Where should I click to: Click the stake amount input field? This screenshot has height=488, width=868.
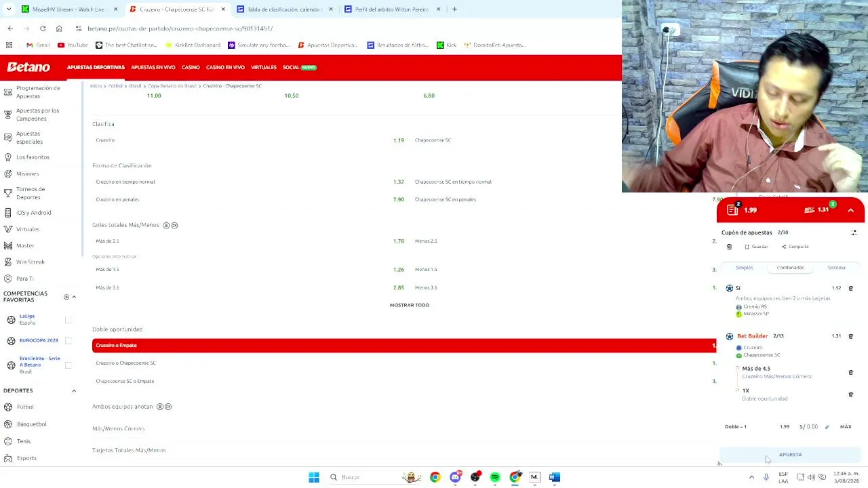808,427
